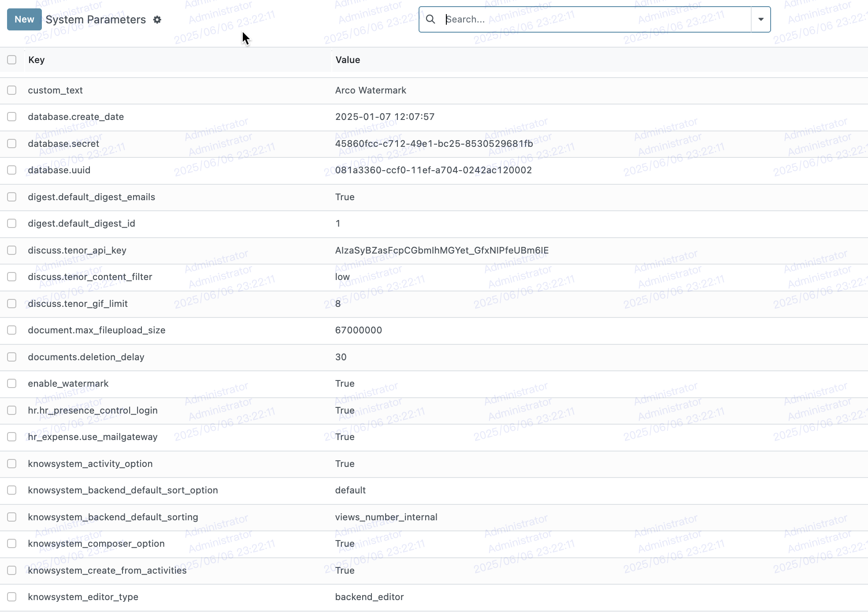Screen dimensions: 868x612
Task: Open the document.max_fileupload_size record
Action: [96, 330]
